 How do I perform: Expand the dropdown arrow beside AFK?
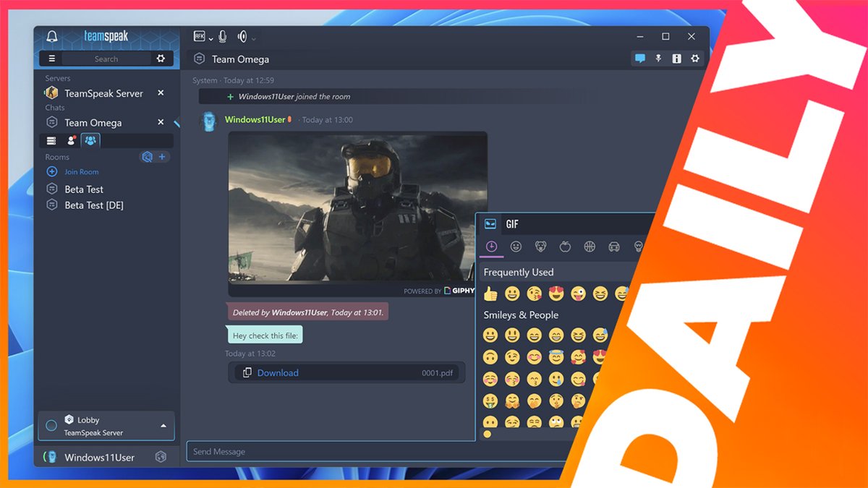tap(211, 38)
